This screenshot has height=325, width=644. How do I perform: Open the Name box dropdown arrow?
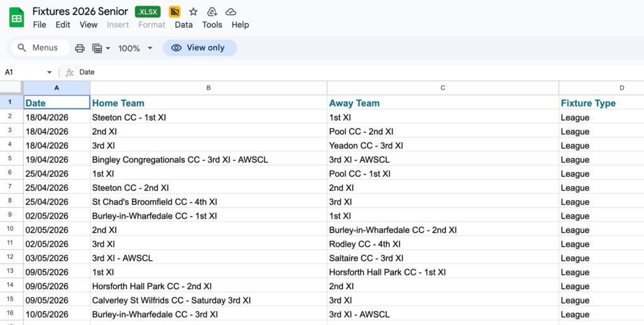click(x=50, y=72)
